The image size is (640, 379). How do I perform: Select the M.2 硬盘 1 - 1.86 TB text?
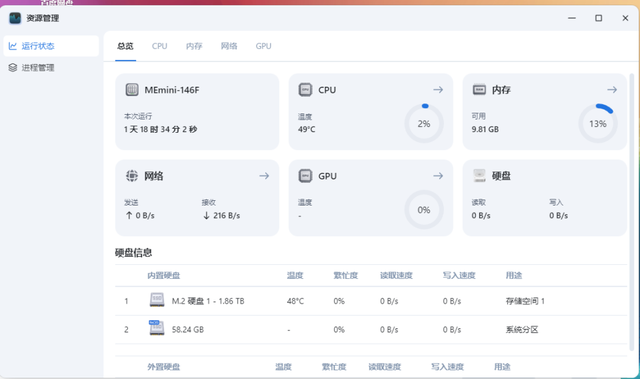208,301
